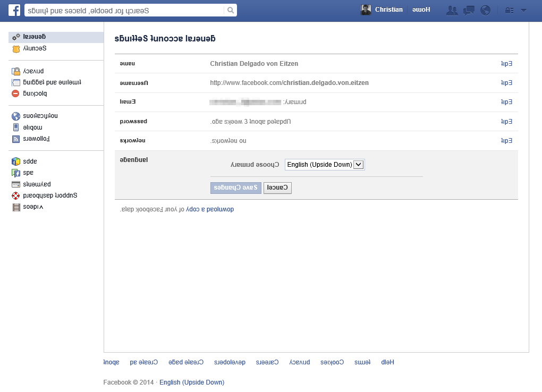Click the search magnifier icon

231,11
